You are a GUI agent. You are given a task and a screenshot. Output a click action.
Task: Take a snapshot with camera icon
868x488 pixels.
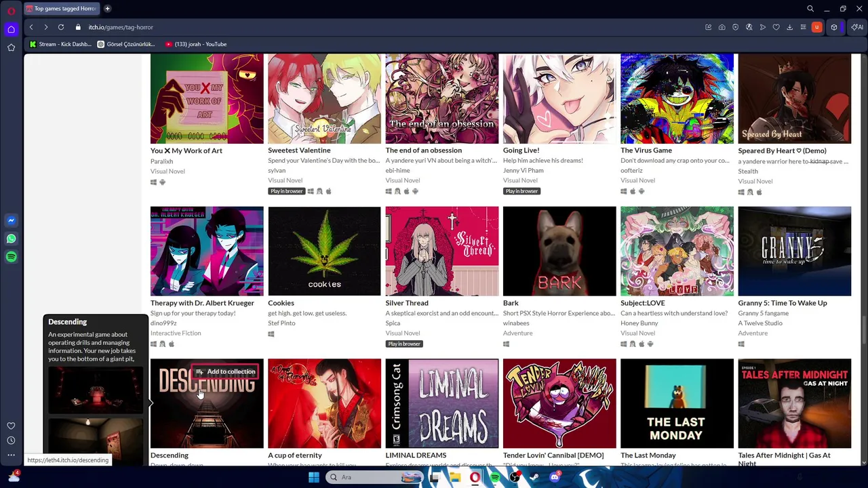click(x=722, y=27)
